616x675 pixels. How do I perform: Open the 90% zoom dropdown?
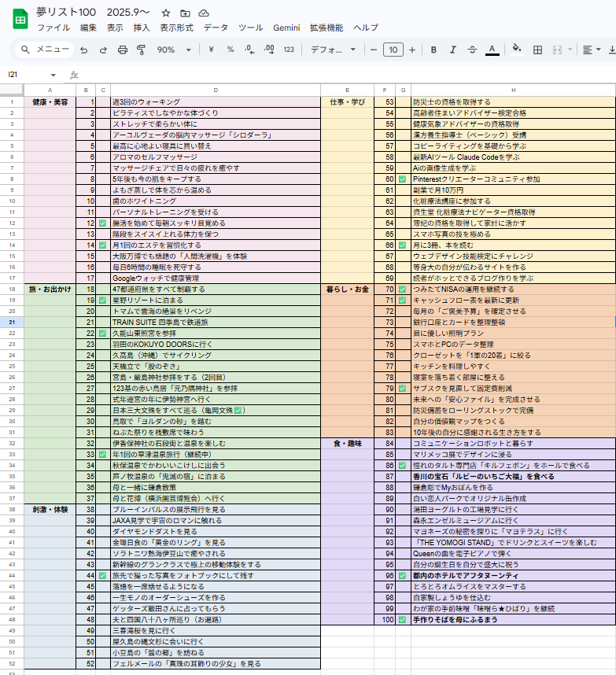tap(172, 50)
